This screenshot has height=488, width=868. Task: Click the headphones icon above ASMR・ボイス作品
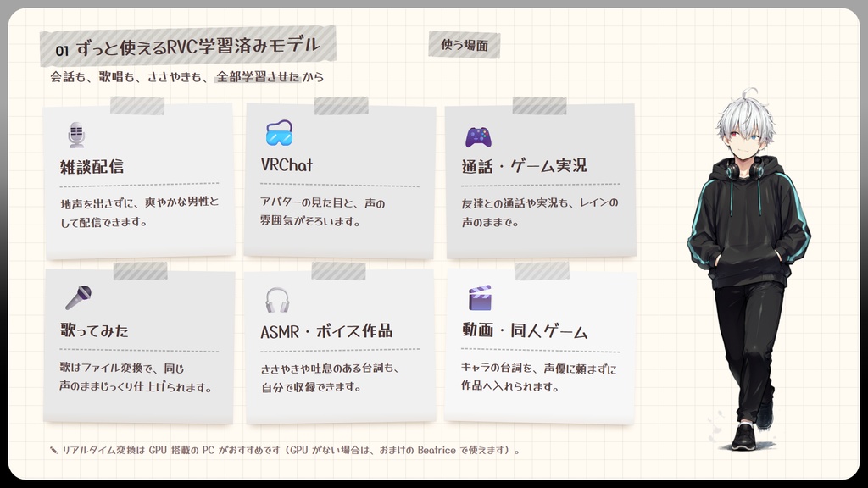(x=277, y=300)
